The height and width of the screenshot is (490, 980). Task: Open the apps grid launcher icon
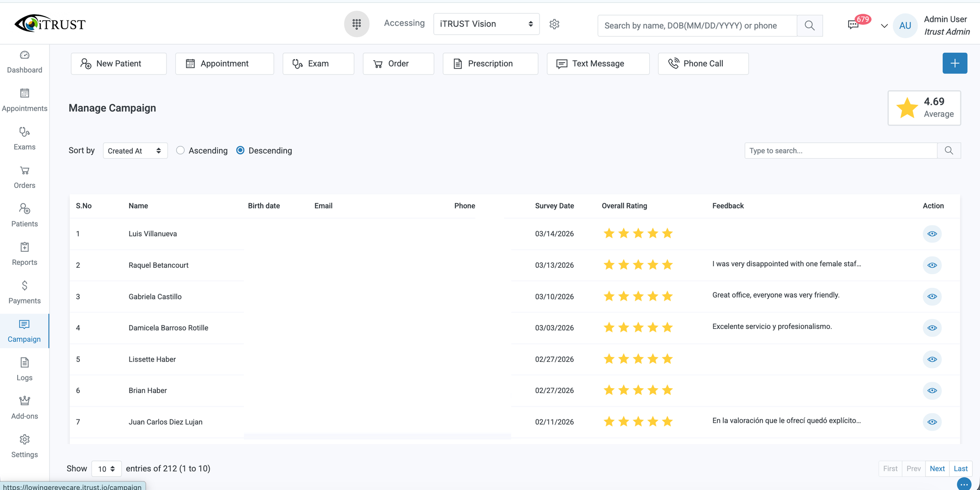coord(356,24)
